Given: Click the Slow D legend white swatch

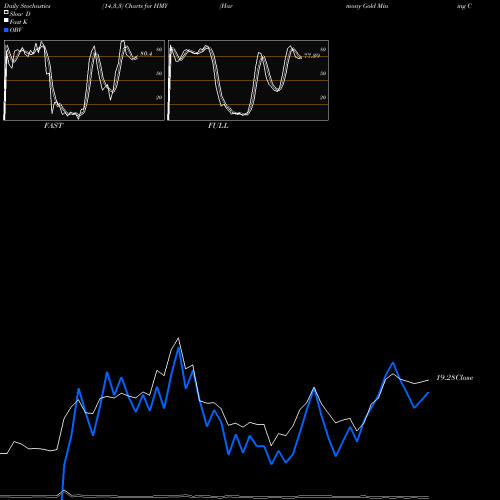Looking at the screenshot, I should pyautogui.click(x=6, y=13).
